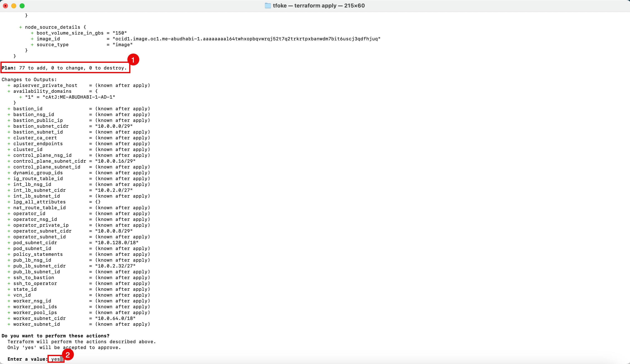The height and width of the screenshot is (364, 630).
Task: Click the red close window button
Action: (5, 6)
